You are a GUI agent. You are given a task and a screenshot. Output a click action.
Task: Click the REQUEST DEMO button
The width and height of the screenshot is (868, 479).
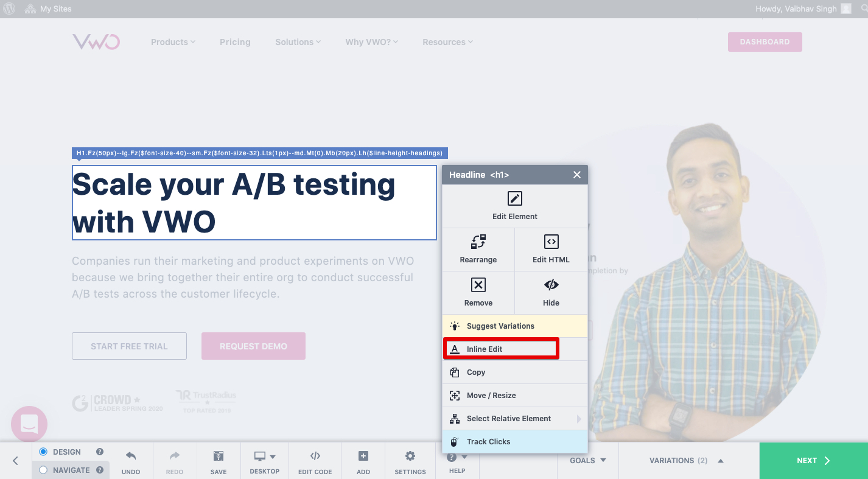pyautogui.click(x=253, y=346)
